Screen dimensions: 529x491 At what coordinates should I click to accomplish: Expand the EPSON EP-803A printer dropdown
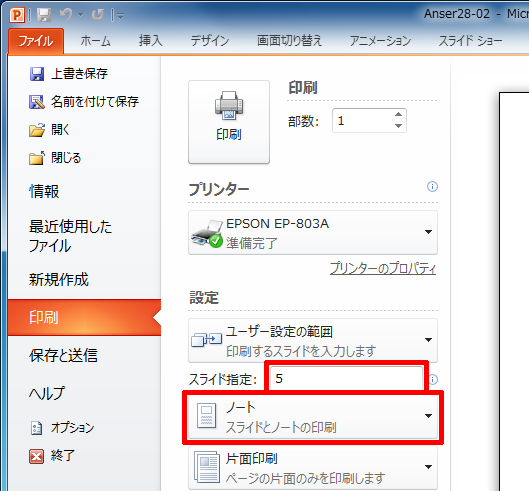point(313,233)
